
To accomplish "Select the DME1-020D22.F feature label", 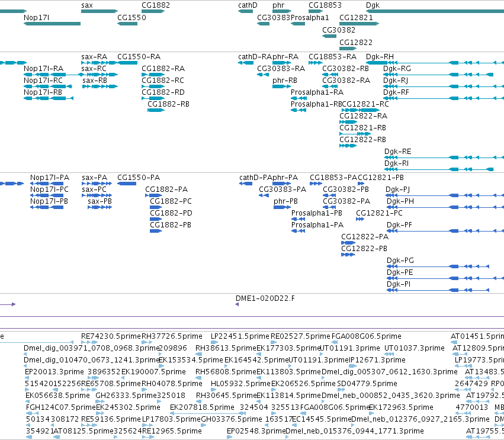I will point(265,298).
